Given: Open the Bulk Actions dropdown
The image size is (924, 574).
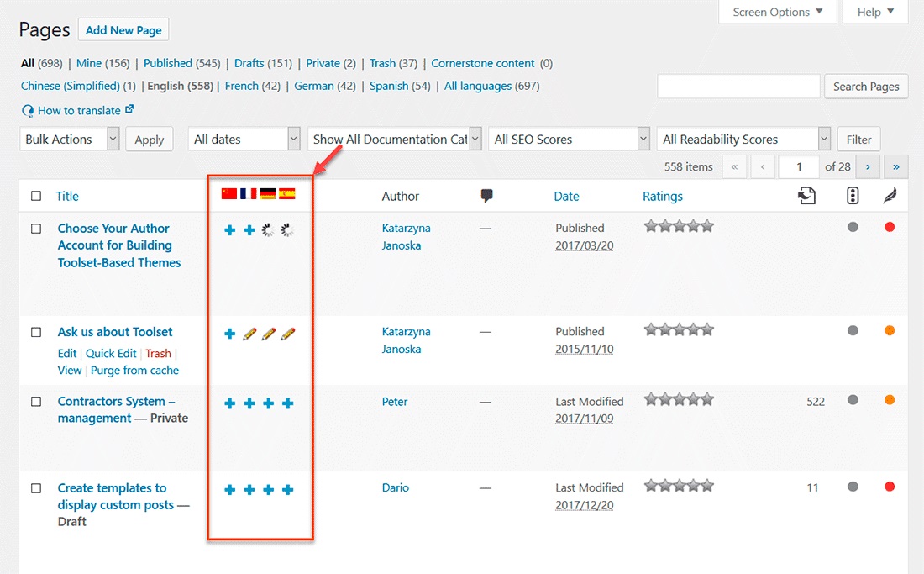Looking at the screenshot, I should 70,140.
